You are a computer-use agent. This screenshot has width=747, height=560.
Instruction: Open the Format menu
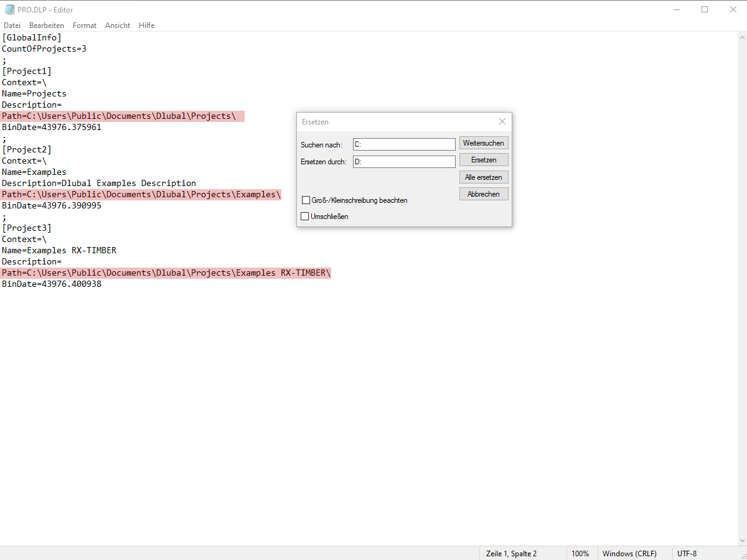[x=85, y=26]
